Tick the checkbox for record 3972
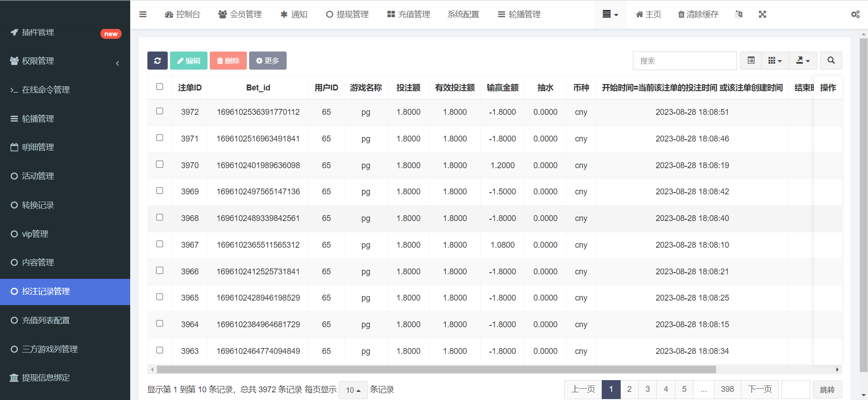 pyautogui.click(x=160, y=111)
